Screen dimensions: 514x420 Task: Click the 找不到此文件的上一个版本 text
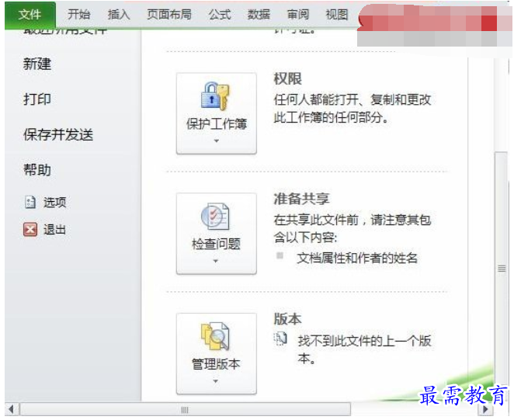(364, 349)
